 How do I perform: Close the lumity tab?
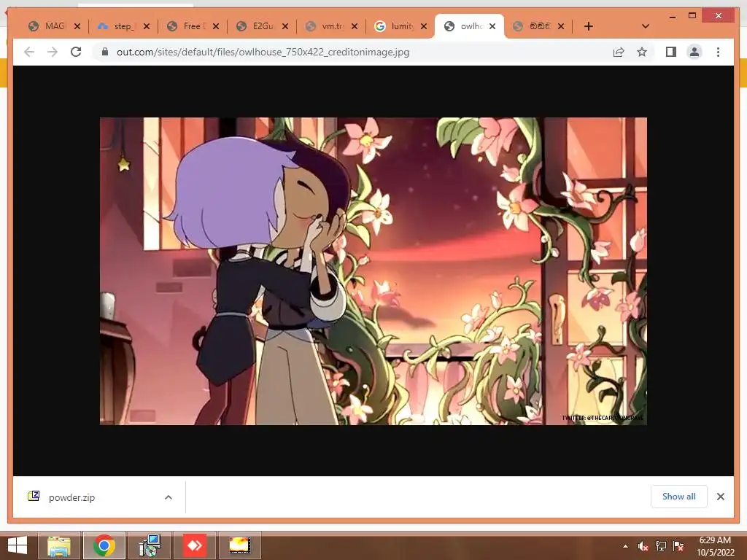click(424, 26)
